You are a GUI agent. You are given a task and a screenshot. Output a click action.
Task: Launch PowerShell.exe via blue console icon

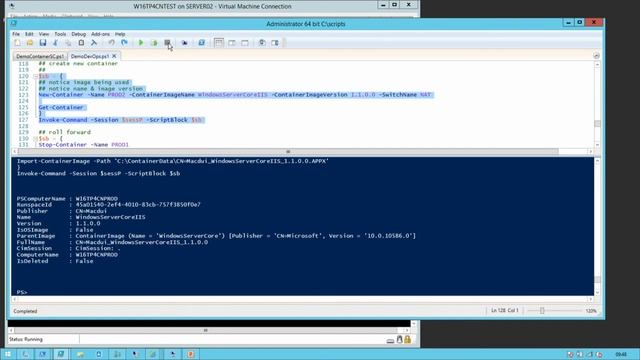point(201,43)
